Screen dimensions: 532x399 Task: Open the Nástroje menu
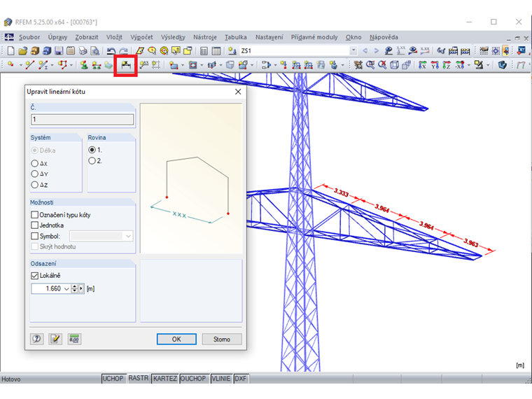(x=205, y=37)
